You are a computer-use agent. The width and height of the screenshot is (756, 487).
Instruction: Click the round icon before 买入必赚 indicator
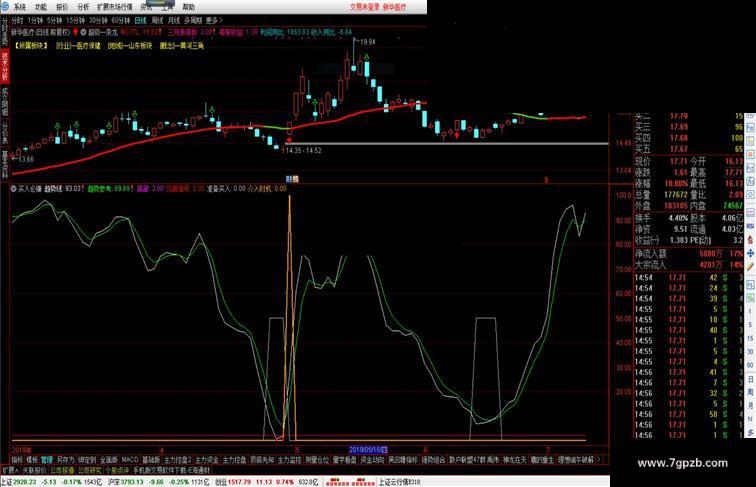coord(14,189)
